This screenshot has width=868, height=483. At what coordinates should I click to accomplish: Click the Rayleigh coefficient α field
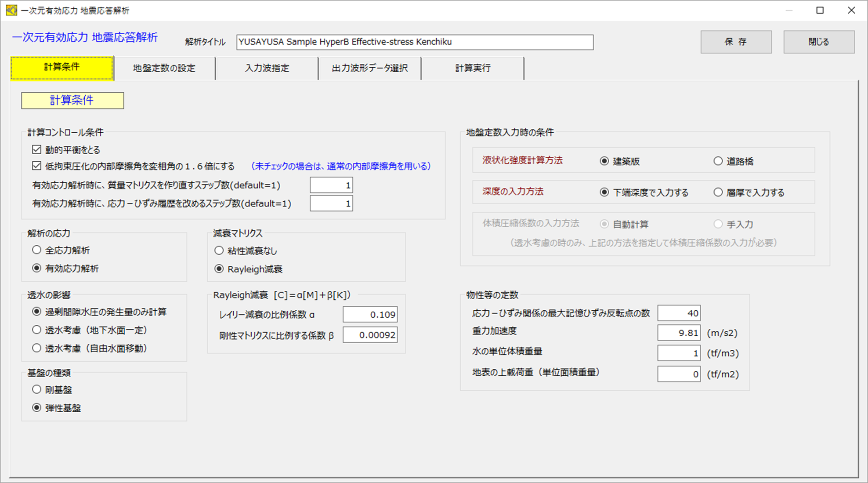coord(370,315)
